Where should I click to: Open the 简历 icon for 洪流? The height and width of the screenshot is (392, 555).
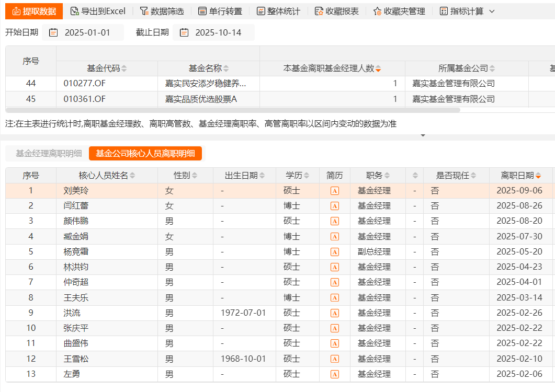pyautogui.click(x=335, y=313)
